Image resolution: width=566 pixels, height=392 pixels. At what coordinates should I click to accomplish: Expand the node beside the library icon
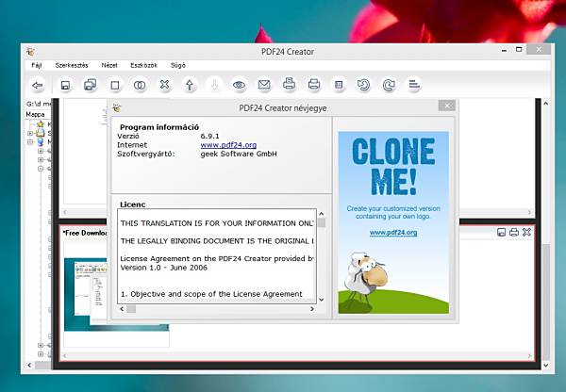30,133
